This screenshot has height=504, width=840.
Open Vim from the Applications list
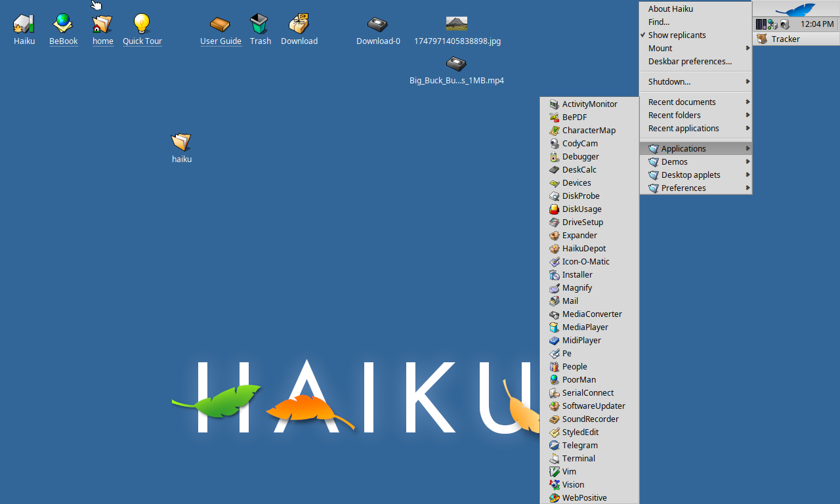[589, 471]
